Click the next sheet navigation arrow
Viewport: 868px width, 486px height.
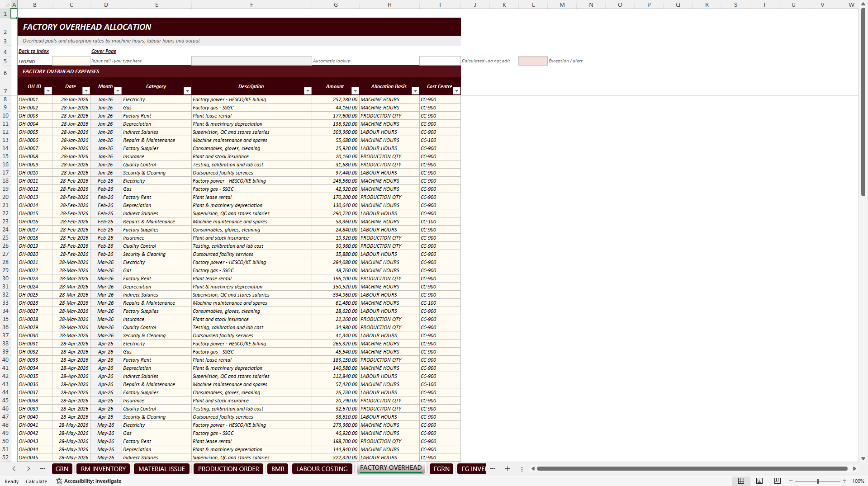tap(28, 469)
